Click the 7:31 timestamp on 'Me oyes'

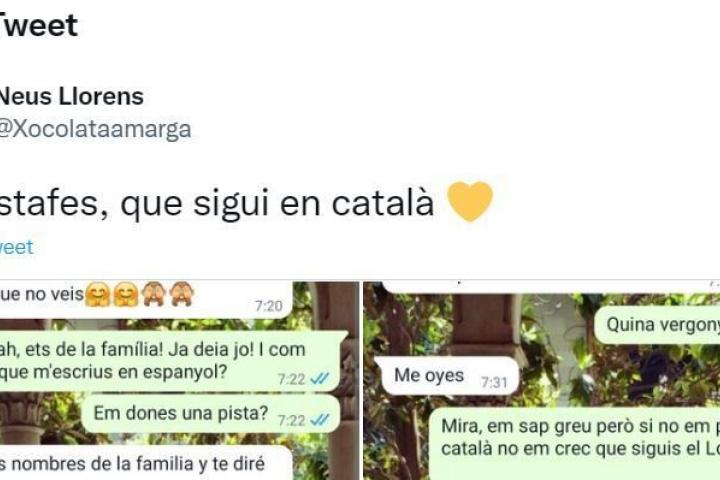[494, 382]
